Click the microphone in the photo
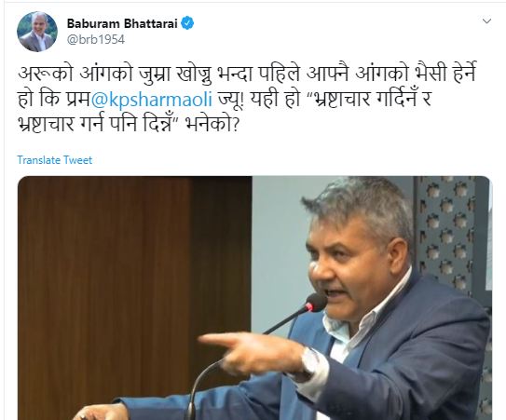Viewport: 506px width, 420px height. point(315,304)
